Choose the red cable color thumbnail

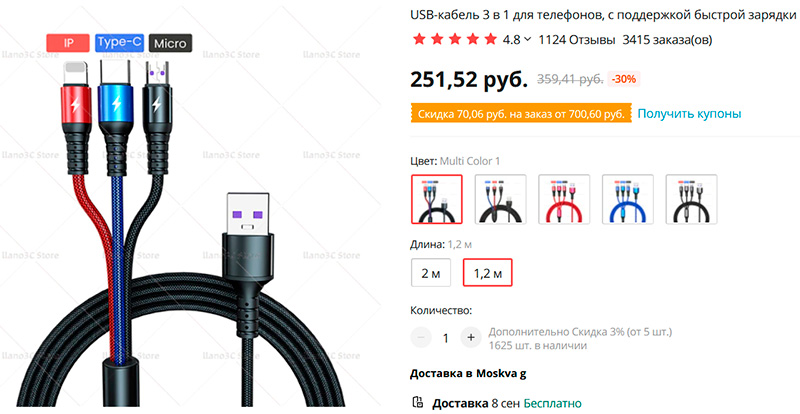[564, 199]
